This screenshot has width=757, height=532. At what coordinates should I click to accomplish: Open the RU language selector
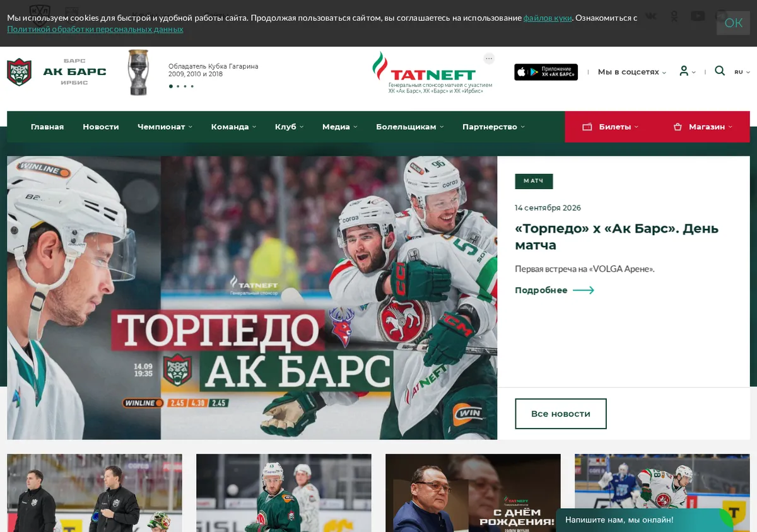click(x=741, y=72)
